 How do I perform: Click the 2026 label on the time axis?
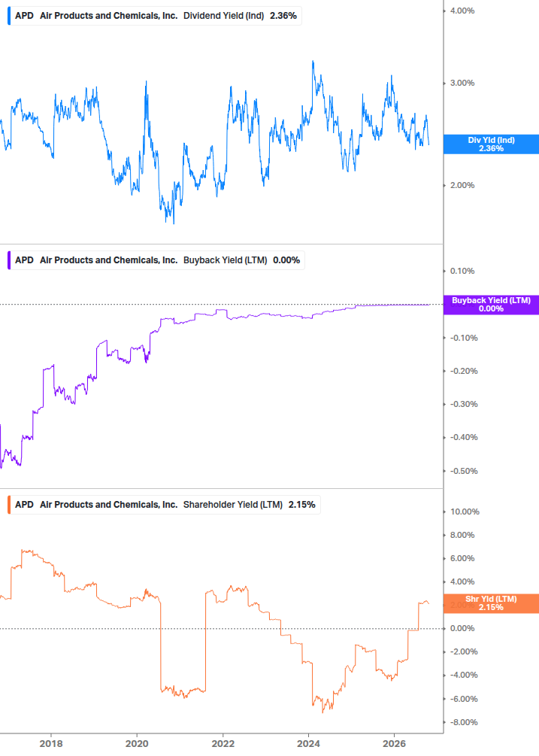point(394,744)
